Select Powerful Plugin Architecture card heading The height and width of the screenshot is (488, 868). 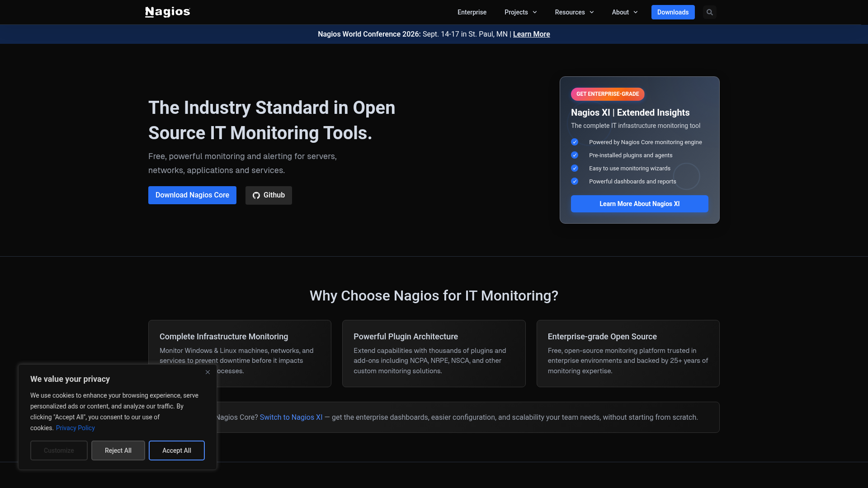coord(406,337)
